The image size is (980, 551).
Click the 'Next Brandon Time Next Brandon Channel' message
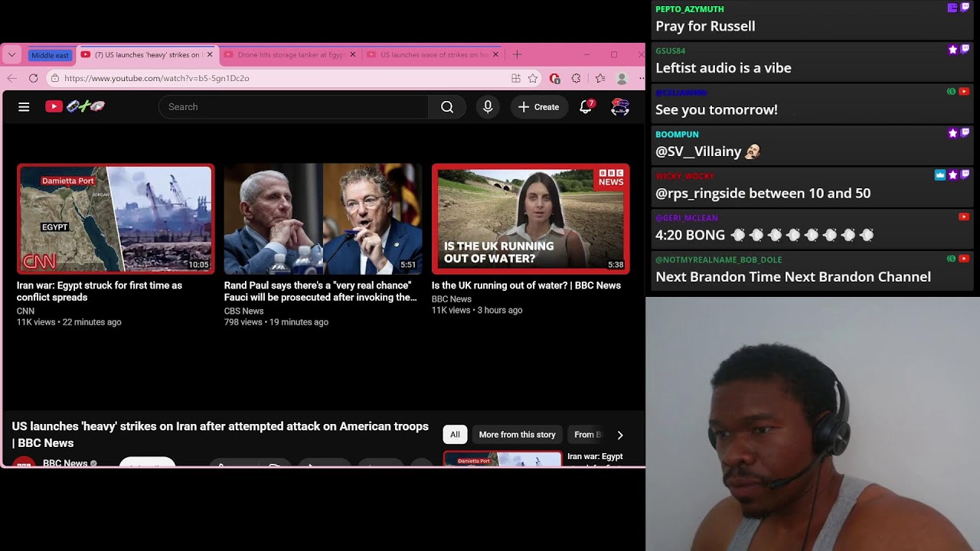click(x=793, y=277)
